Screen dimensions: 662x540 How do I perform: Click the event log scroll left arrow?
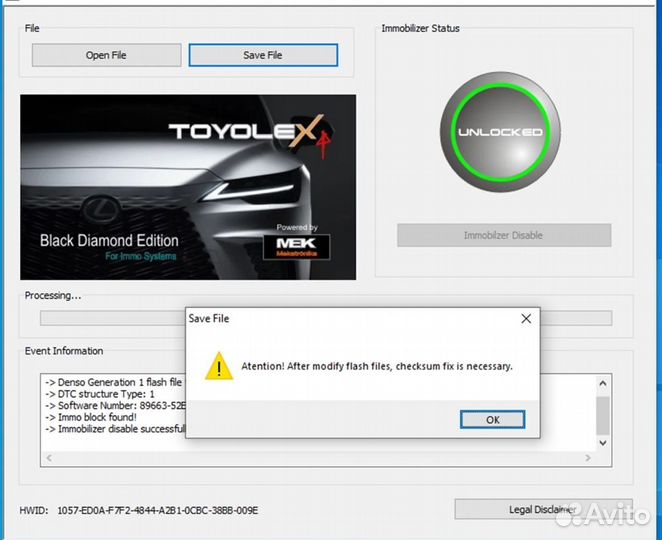click(x=49, y=458)
